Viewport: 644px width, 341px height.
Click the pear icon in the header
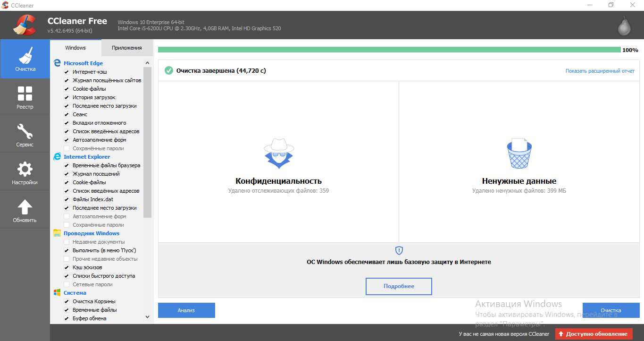point(625,26)
